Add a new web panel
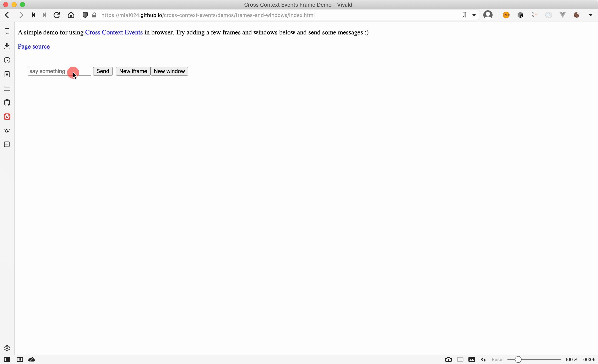The image size is (598, 364). pos(7,144)
